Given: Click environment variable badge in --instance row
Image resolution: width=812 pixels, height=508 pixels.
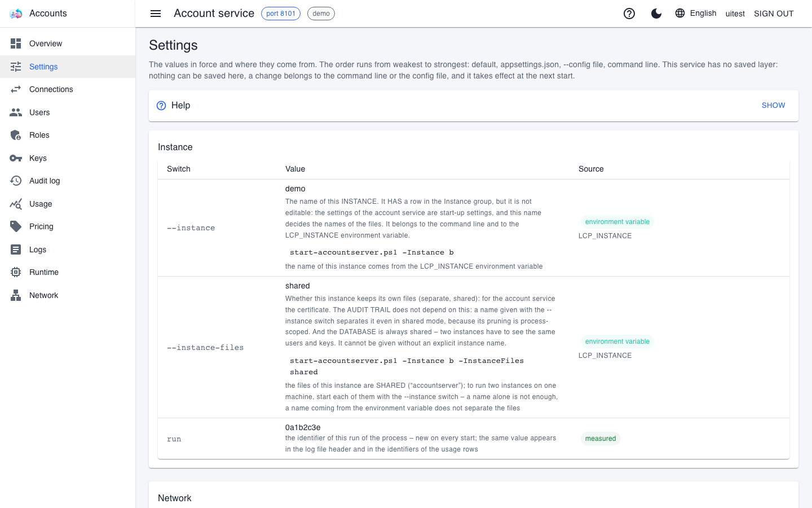Looking at the screenshot, I should click(x=617, y=222).
